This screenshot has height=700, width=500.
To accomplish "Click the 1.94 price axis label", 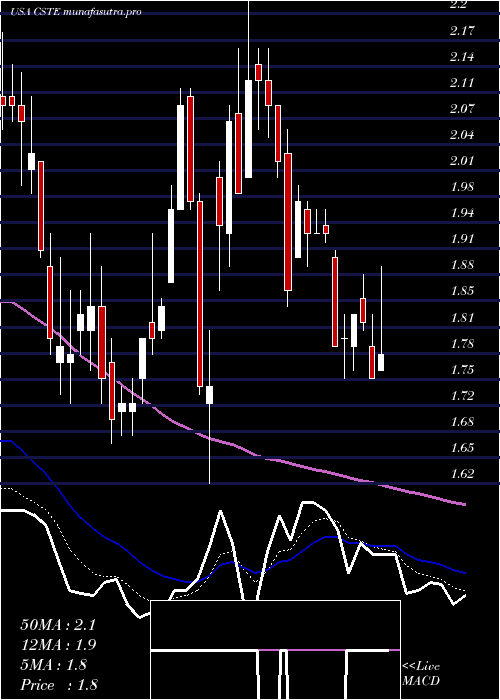I will point(462,212).
